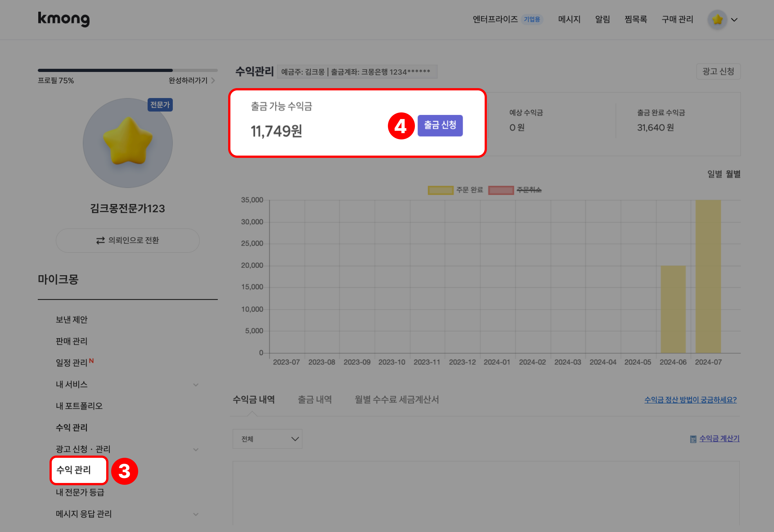The height and width of the screenshot is (532, 774).
Task: Open 수익금 계산기 link
Action: [719, 438]
